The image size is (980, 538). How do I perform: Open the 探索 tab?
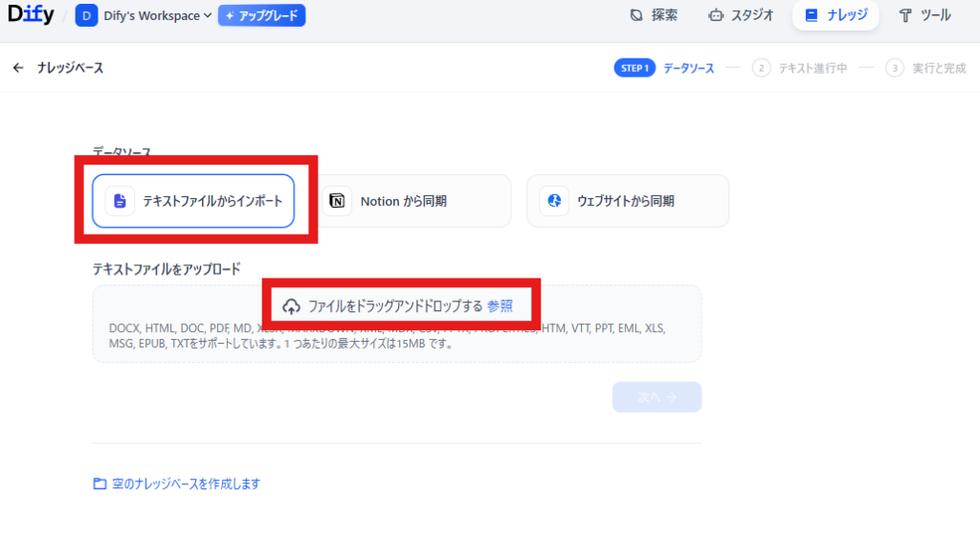coord(654,15)
